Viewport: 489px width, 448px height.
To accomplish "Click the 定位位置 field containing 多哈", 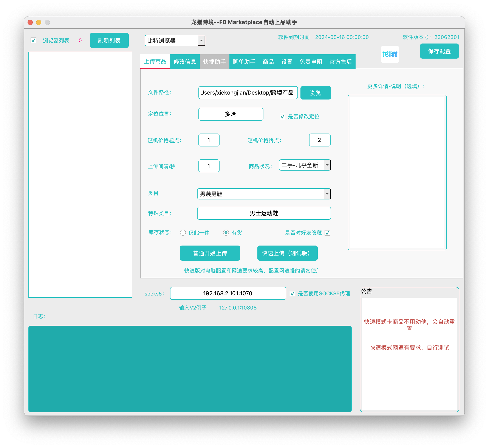I will (x=231, y=114).
